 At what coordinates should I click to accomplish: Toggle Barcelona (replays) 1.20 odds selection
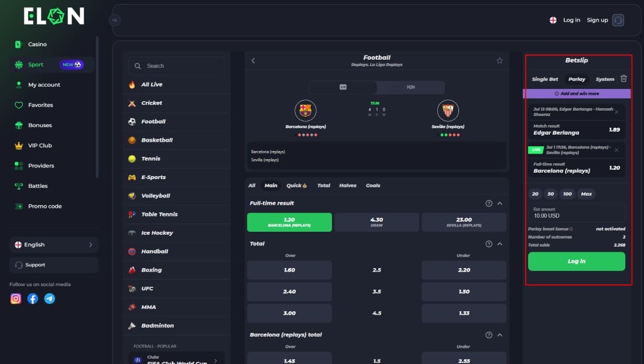click(x=289, y=222)
